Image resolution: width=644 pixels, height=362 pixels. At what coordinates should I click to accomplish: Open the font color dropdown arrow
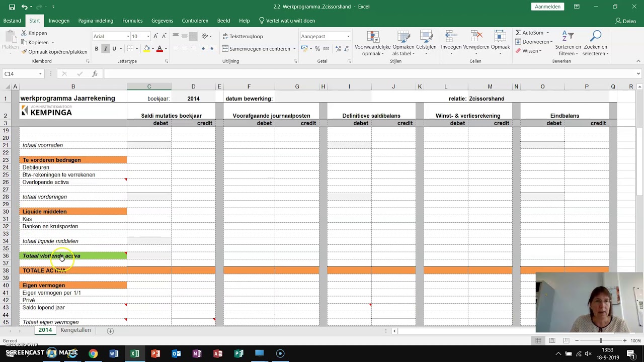click(166, 49)
